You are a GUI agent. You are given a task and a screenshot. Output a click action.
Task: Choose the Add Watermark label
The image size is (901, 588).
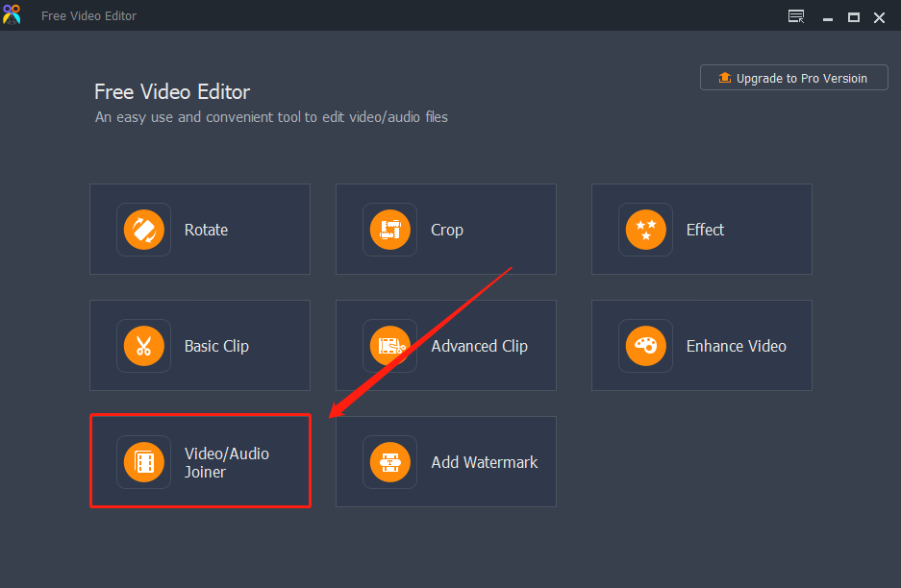tap(485, 462)
